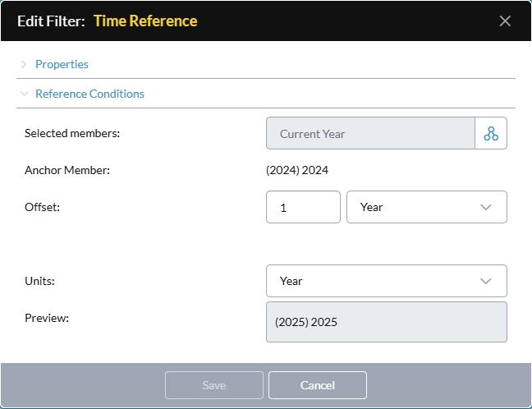Click the Offset number input field
Screen dimensions: 532x409
pos(303,207)
